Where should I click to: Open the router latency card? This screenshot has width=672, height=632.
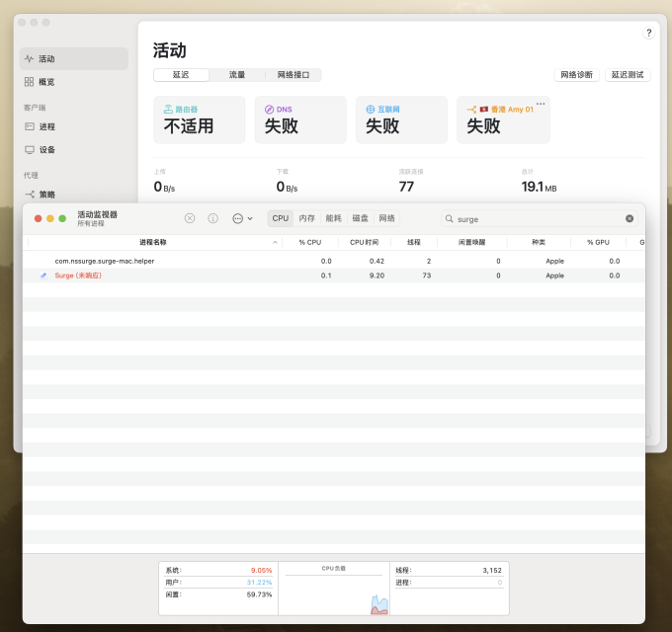pos(200,119)
